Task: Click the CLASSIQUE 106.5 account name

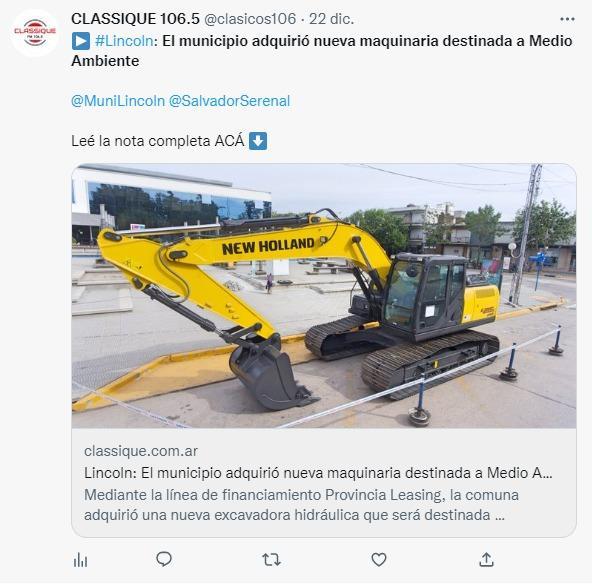Action: (135, 19)
